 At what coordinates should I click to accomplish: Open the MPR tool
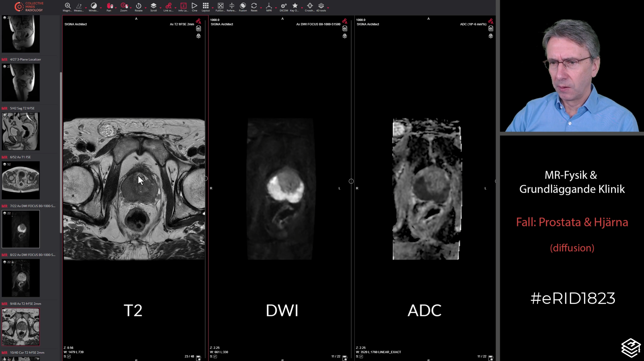(269, 7)
